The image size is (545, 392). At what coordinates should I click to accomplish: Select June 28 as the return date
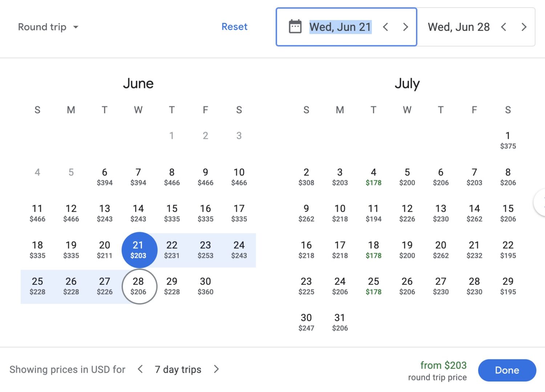click(x=138, y=286)
